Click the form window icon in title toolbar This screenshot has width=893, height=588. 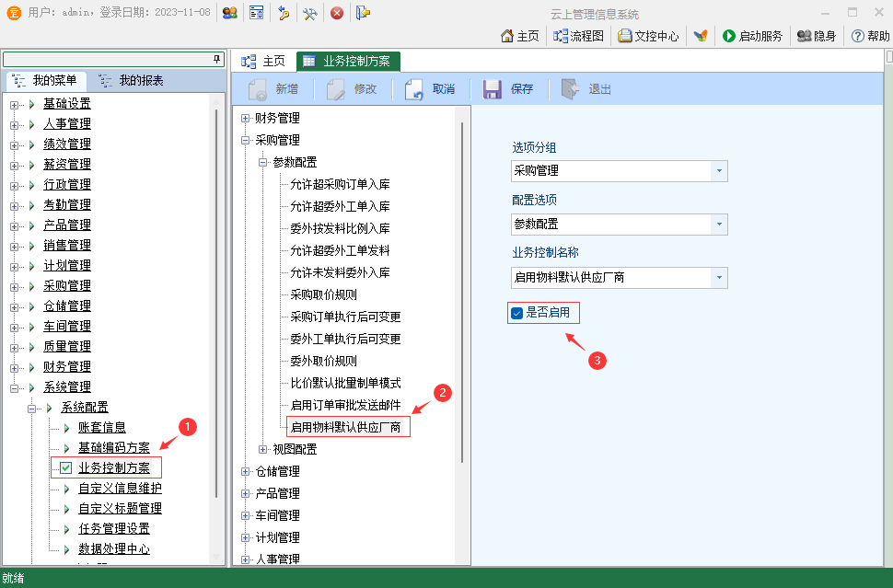(x=257, y=13)
